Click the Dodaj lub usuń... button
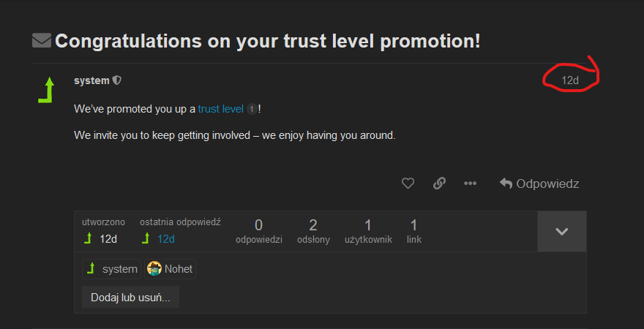The height and width of the screenshot is (329, 644). point(130,298)
